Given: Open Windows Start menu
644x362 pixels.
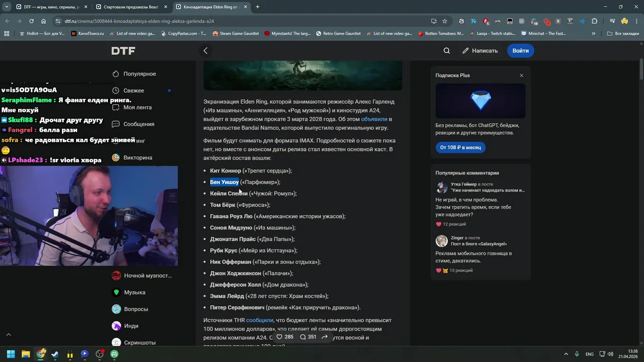Looking at the screenshot, I should point(11,354).
